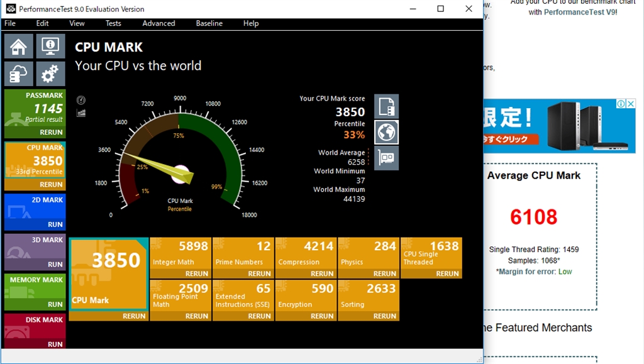Click the document results icon beside the score
Viewport: 644px width, 364px height.
(387, 107)
